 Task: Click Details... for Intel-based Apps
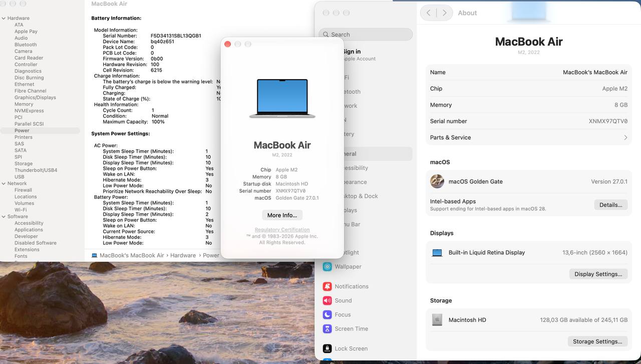click(x=611, y=205)
